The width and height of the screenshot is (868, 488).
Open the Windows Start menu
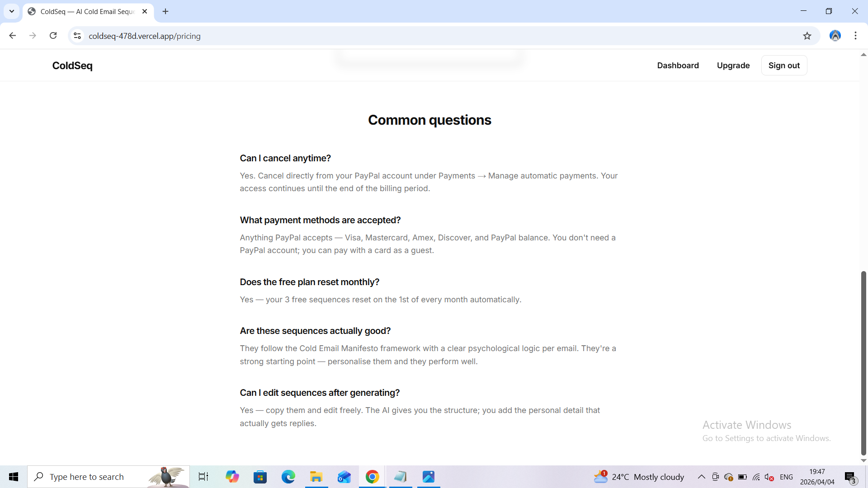point(14,477)
